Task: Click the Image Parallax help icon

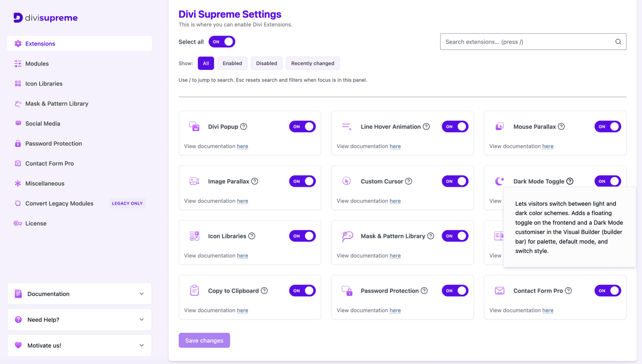Action: [255, 181]
